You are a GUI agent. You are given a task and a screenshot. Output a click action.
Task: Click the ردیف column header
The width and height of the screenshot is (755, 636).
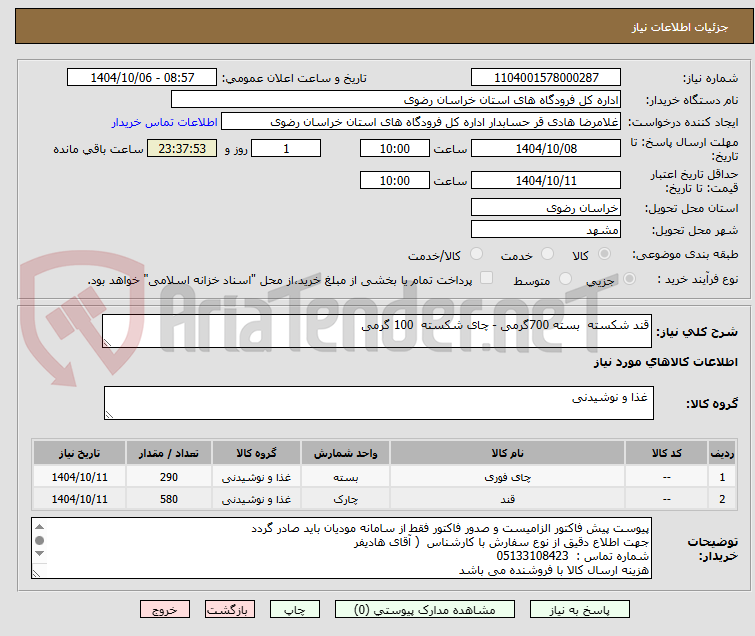[722, 453]
